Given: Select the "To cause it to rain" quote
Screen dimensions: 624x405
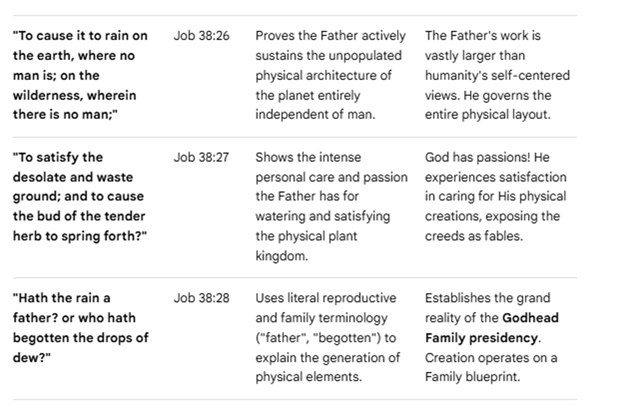Looking at the screenshot, I should pos(80,75).
